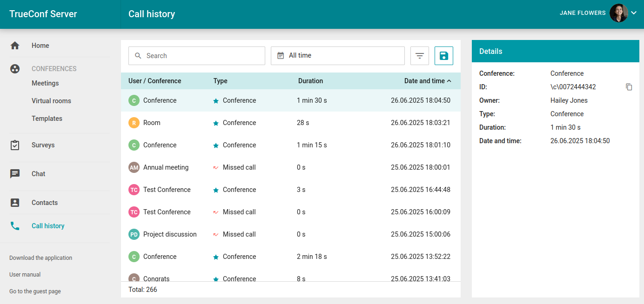Open the User manual link

tap(25, 275)
